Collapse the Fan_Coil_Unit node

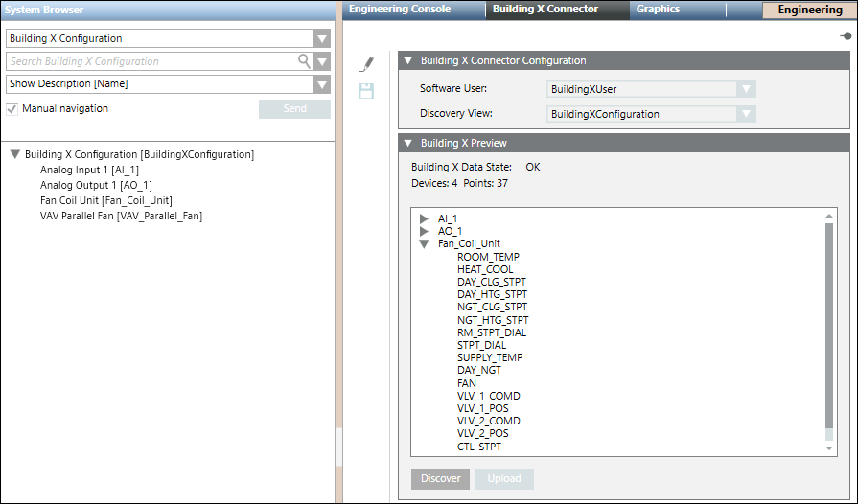click(x=424, y=243)
